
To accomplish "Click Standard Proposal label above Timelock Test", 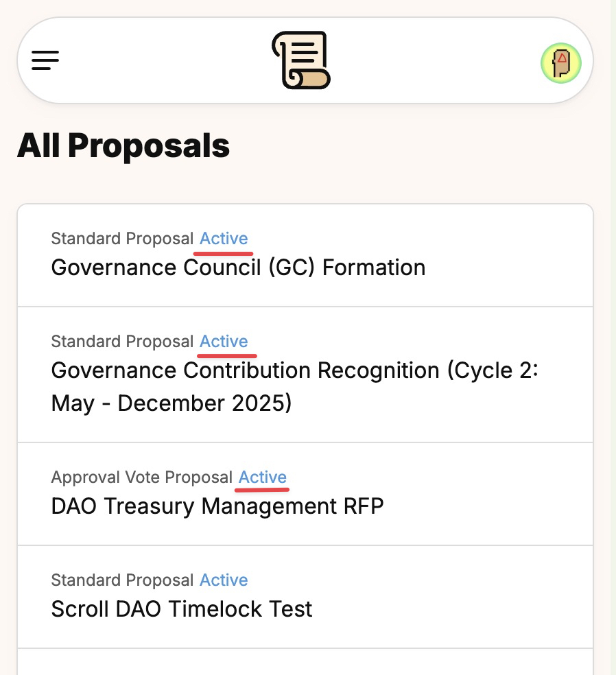I will coord(122,580).
